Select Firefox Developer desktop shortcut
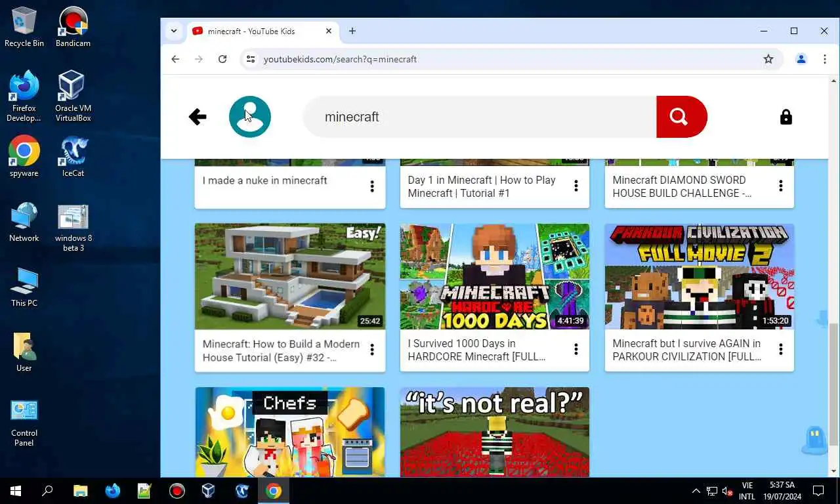Screen dimensions: 840x504 pyautogui.click(x=24, y=96)
